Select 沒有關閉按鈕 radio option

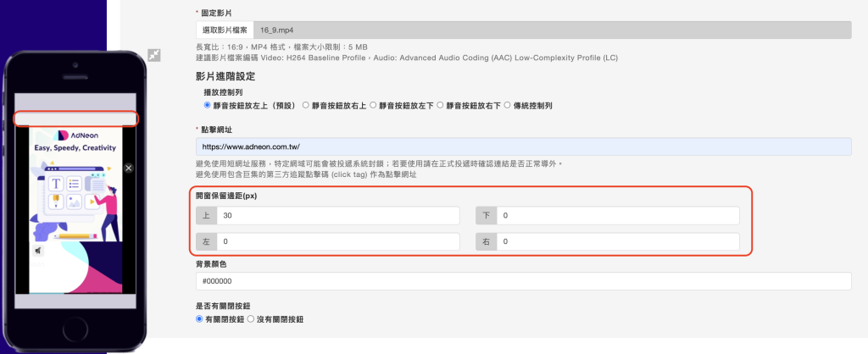pos(251,319)
